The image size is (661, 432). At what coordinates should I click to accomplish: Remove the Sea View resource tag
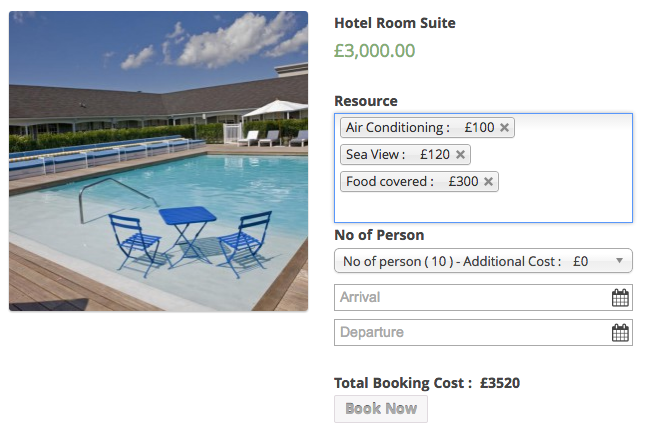(x=460, y=155)
